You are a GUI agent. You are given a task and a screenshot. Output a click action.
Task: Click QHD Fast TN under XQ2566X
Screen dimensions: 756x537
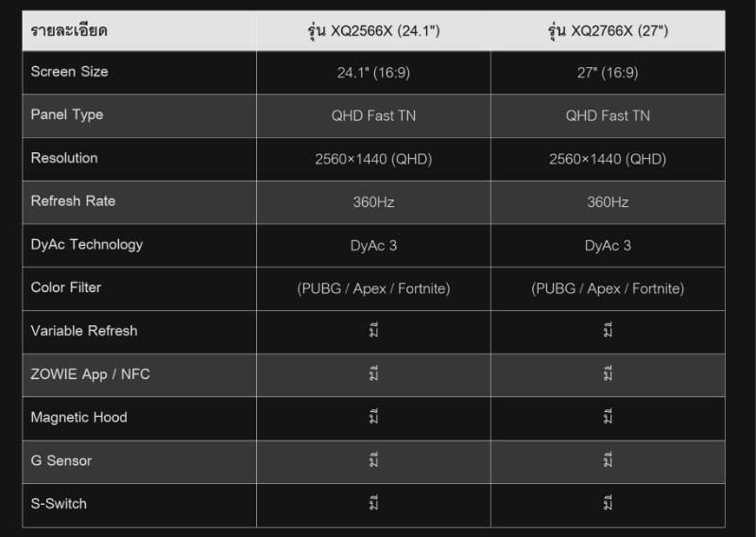[373, 115]
